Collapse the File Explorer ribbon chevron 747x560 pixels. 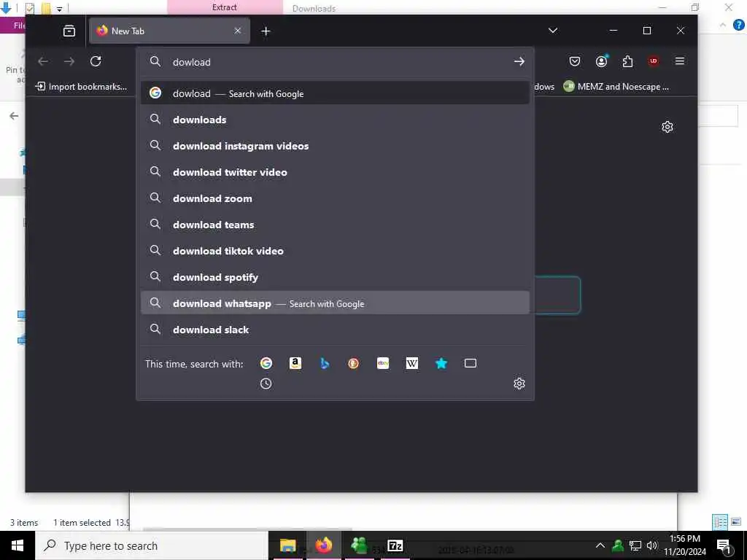[723, 26]
